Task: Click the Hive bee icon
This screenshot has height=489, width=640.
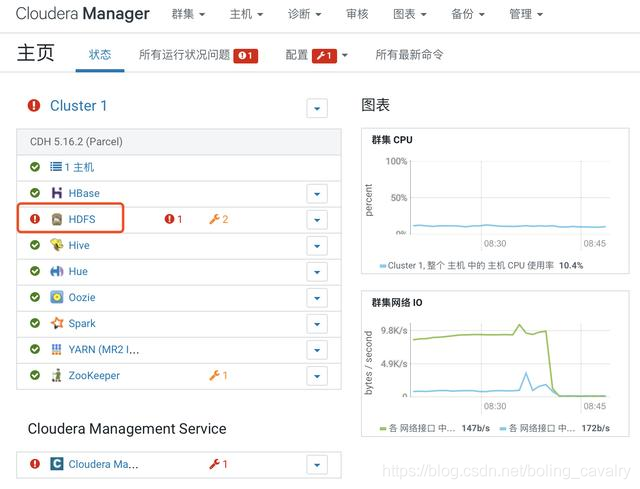Action: 57,245
